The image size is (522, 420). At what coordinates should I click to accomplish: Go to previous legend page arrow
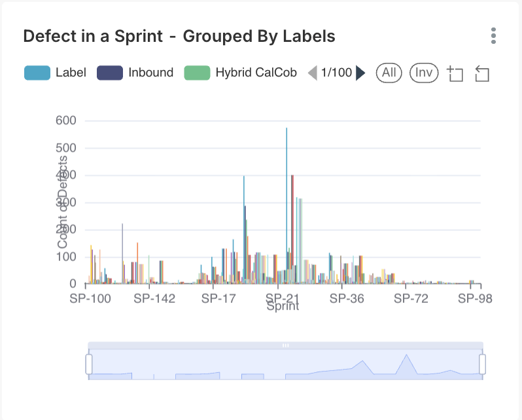click(x=313, y=73)
